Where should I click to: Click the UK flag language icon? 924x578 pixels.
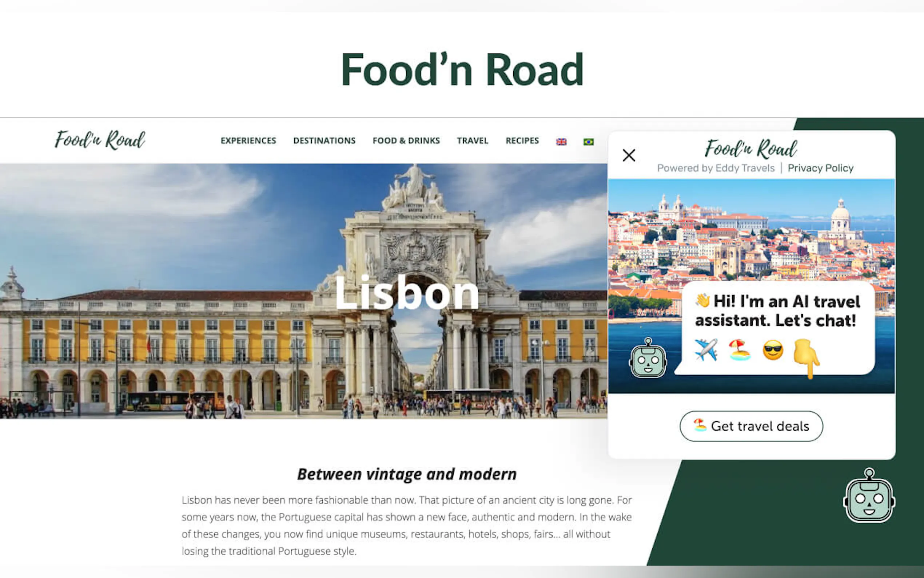(x=561, y=142)
